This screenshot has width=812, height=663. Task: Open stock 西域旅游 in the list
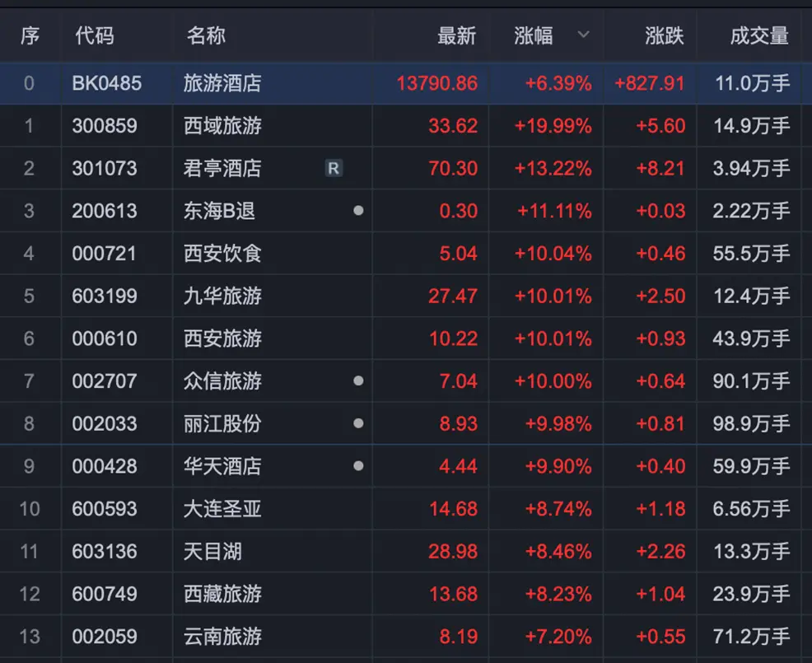(x=406, y=126)
